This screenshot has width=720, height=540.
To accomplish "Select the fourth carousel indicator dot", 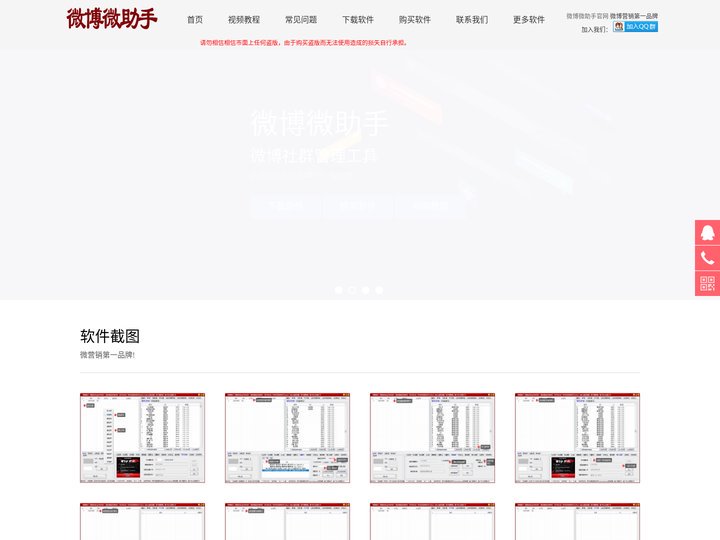I will click(x=379, y=290).
